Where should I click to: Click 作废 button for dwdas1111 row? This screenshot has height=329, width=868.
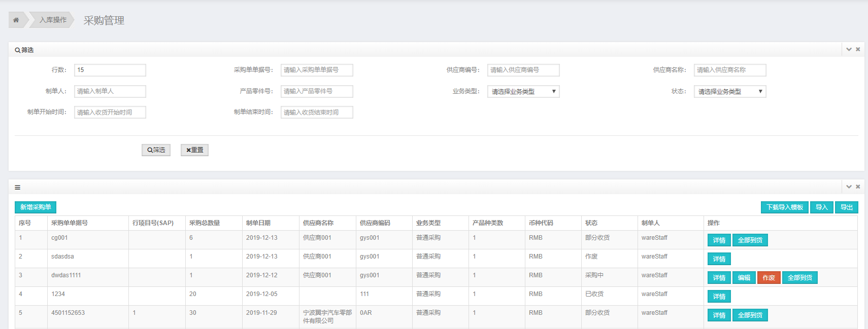[769, 278]
